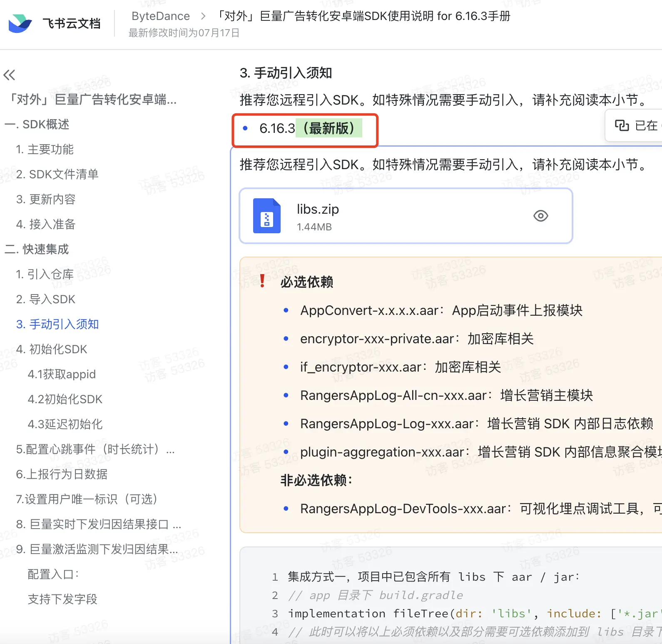662x644 pixels.
Task: Go to 9. 巨量激活监测下发归因结果
Action: click(97, 549)
